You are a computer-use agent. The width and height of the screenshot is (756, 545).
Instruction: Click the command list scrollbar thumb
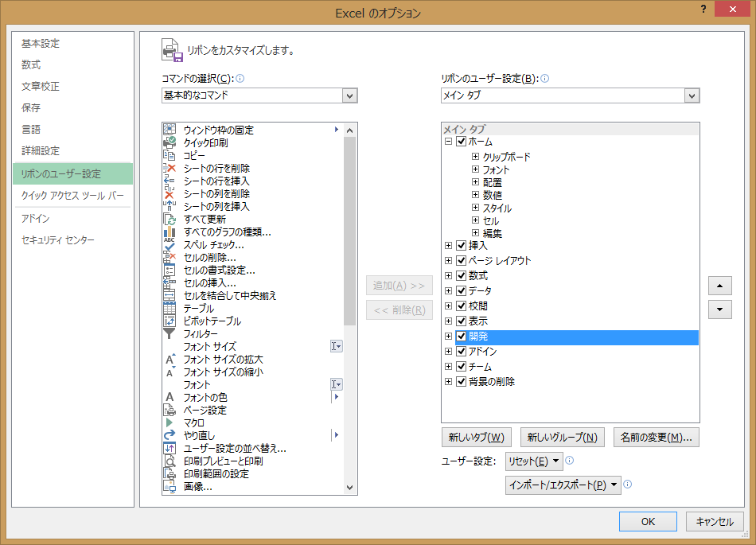click(x=350, y=232)
